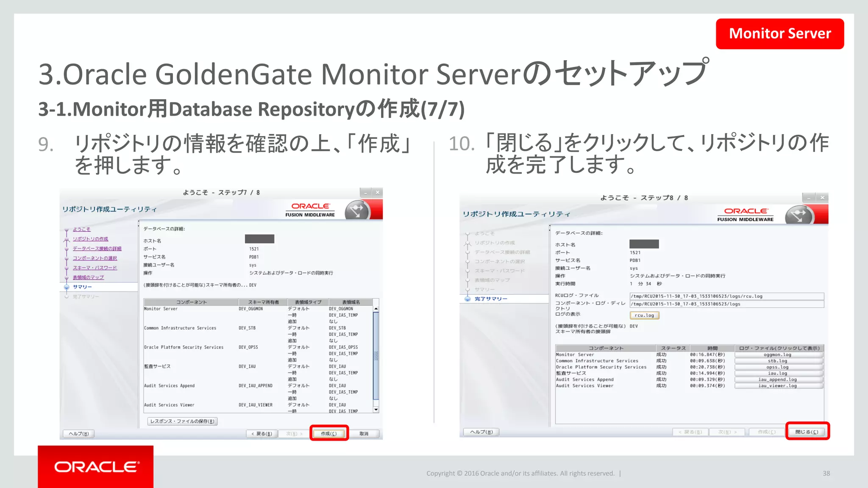Open the rcu.log view button
The image size is (868, 488).
[644, 315]
